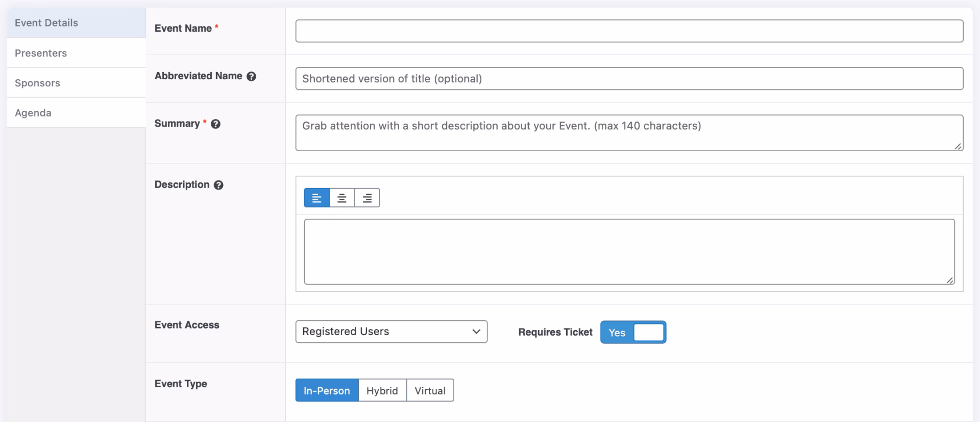Click the Description textarea resize handle

click(949, 280)
